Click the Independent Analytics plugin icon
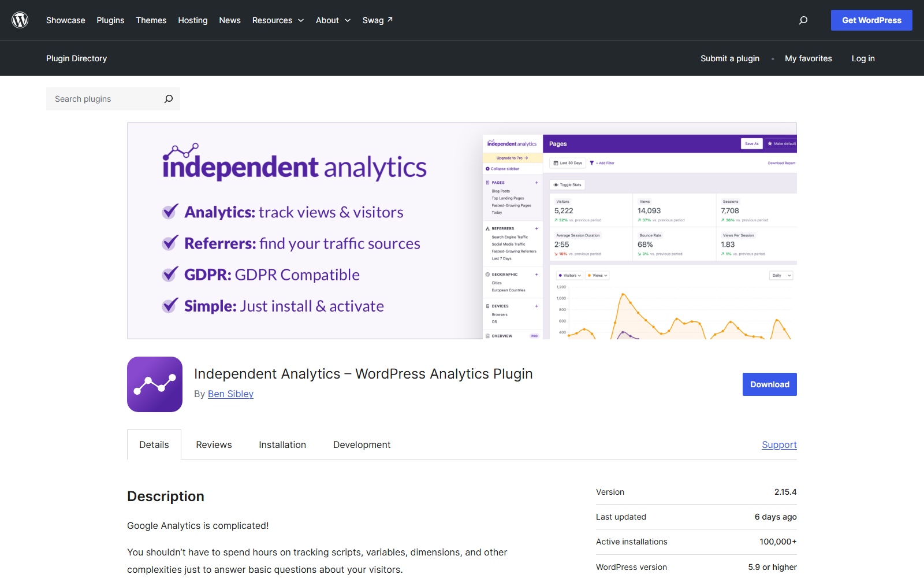The image size is (924, 578). pos(155,384)
